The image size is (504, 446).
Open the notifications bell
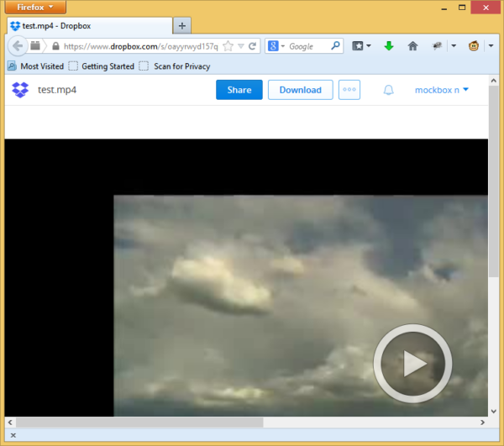pyautogui.click(x=388, y=90)
